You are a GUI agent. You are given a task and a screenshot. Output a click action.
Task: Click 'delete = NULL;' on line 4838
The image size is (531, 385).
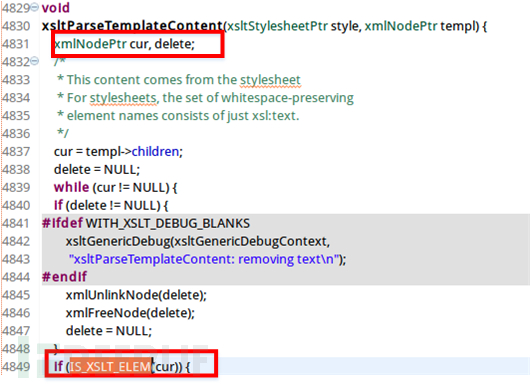97,169
